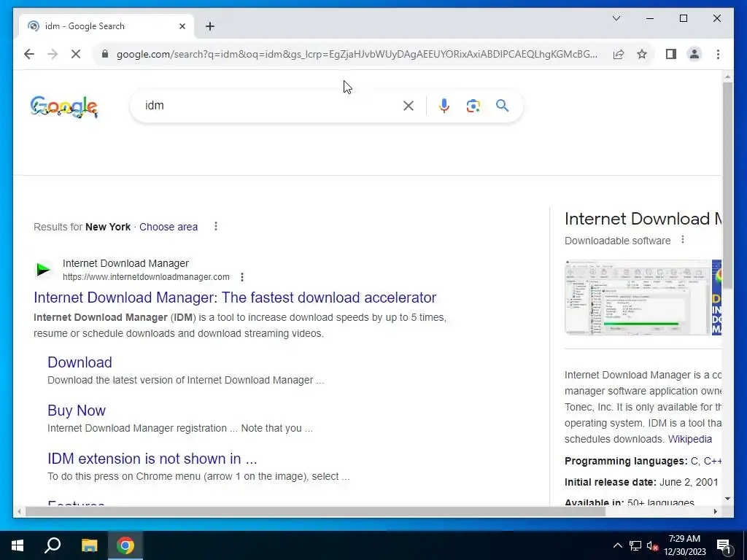Open the fastest download accelerator result
Image resolution: width=747 pixels, height=560 pixels.
235,297
